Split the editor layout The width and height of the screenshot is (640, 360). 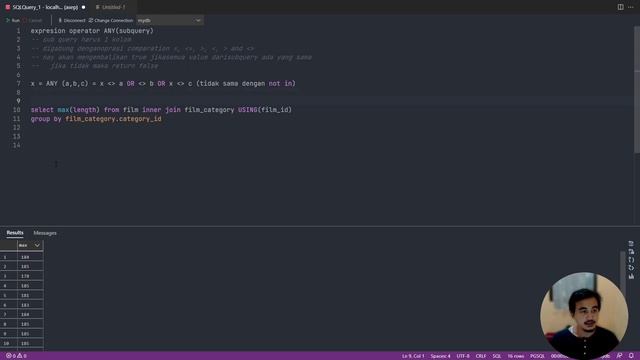620,7
